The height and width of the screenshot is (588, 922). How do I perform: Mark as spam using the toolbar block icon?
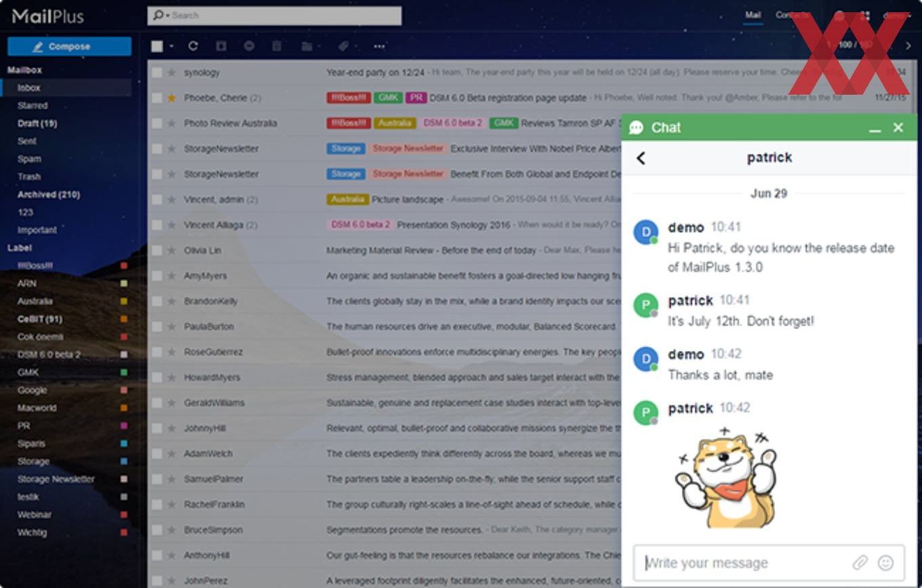coord(249,46)
